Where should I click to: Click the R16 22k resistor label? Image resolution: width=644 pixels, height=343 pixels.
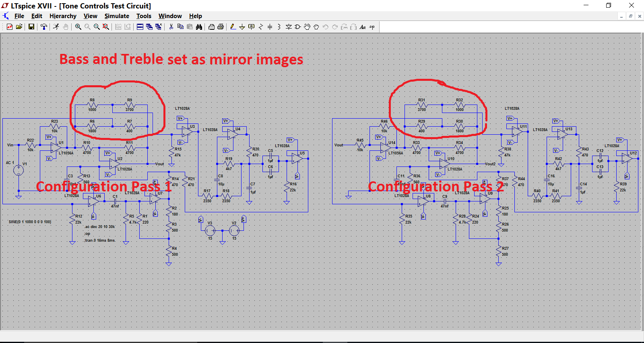293,187
